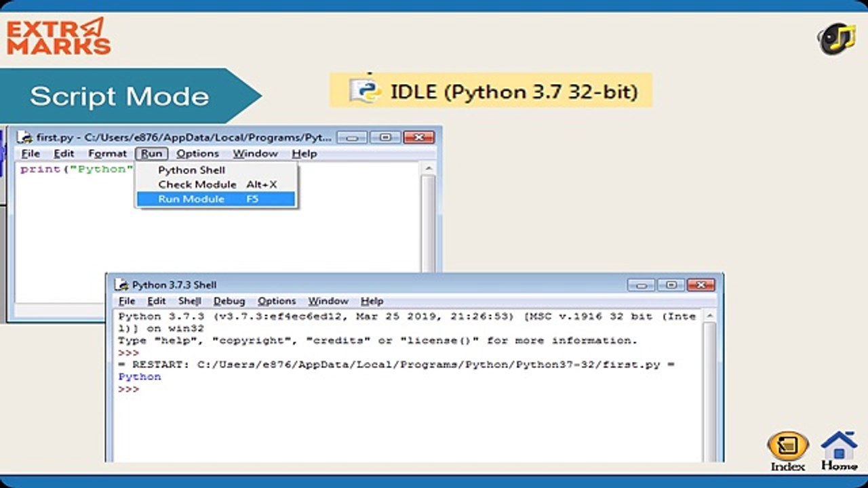
Task: Click the last >>> prompt in Shell
Action: point(128,389)
